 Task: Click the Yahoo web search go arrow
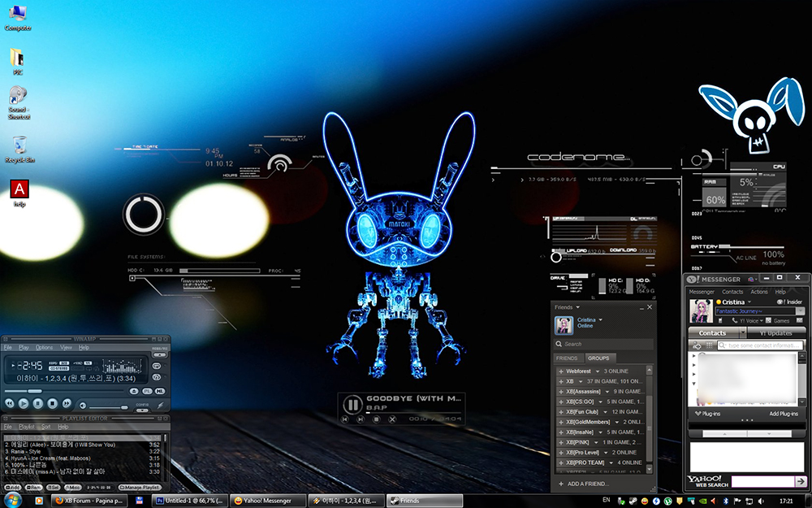point(801,481)
